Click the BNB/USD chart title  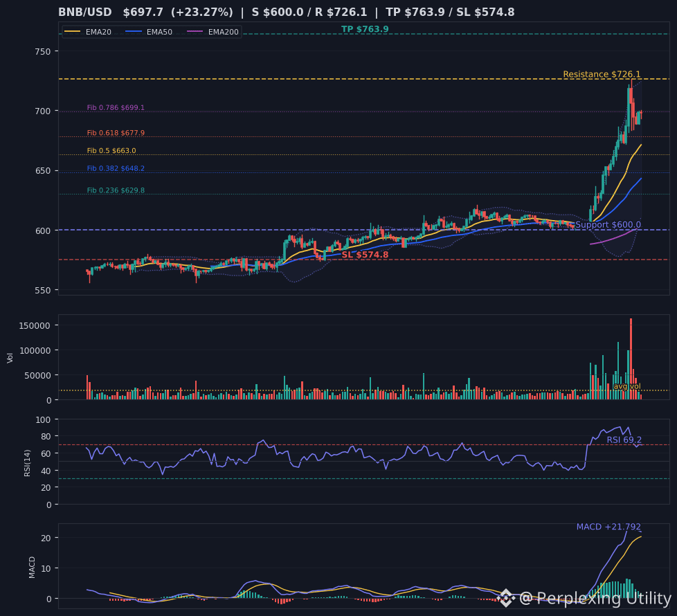tap(84, 12)
